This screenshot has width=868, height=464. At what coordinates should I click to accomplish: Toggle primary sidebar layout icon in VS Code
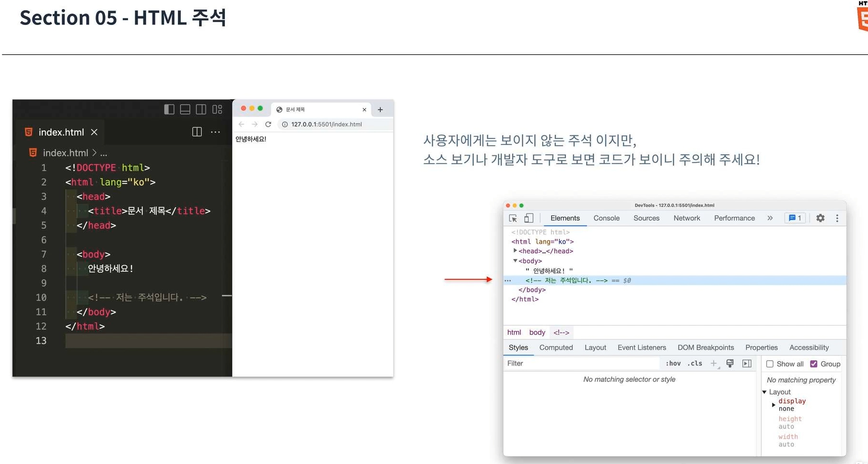pos(169,109)
